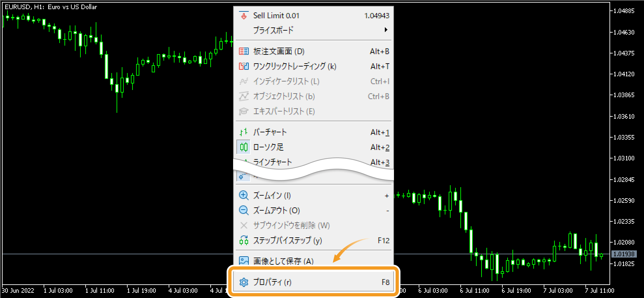Click the current price label 1.01938
Viewport: 644px width, 298px height.
624,254
